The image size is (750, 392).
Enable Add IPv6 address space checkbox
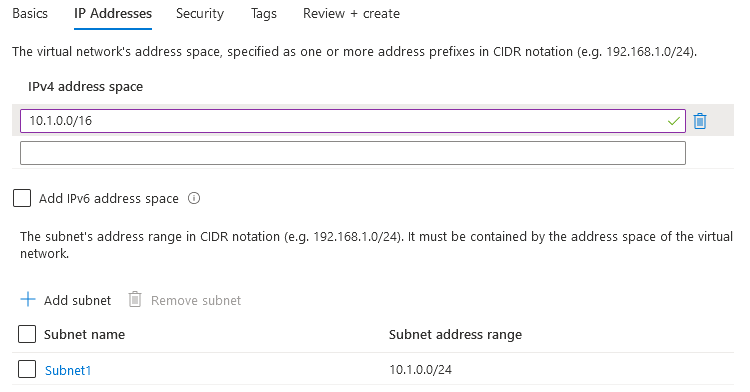[22, 198]
